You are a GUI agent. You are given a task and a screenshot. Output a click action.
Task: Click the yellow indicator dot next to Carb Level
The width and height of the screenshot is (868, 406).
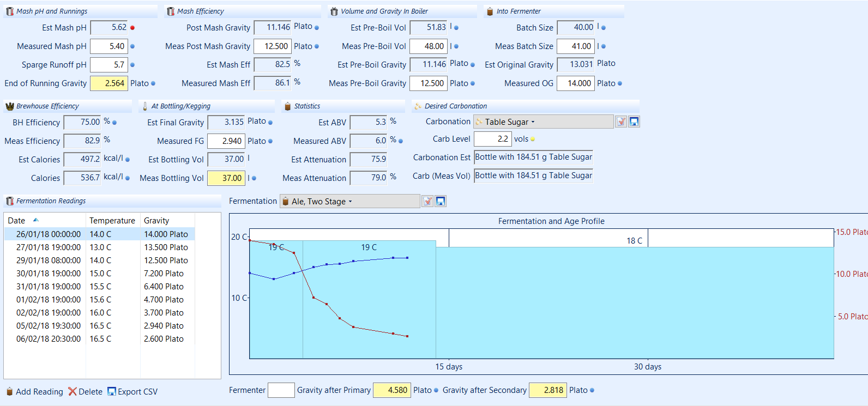pyautogui.click(x=533, y=140)
